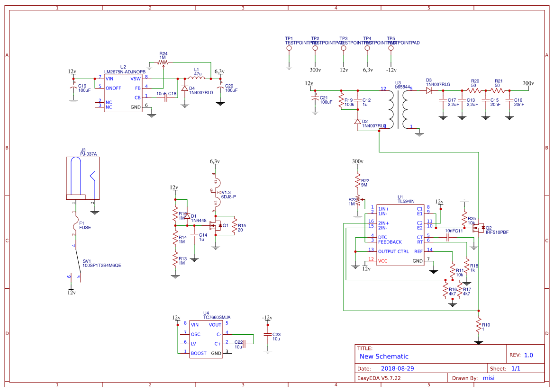
Task: Click the date field showing 2018-08-29
Action: [399, 367]
